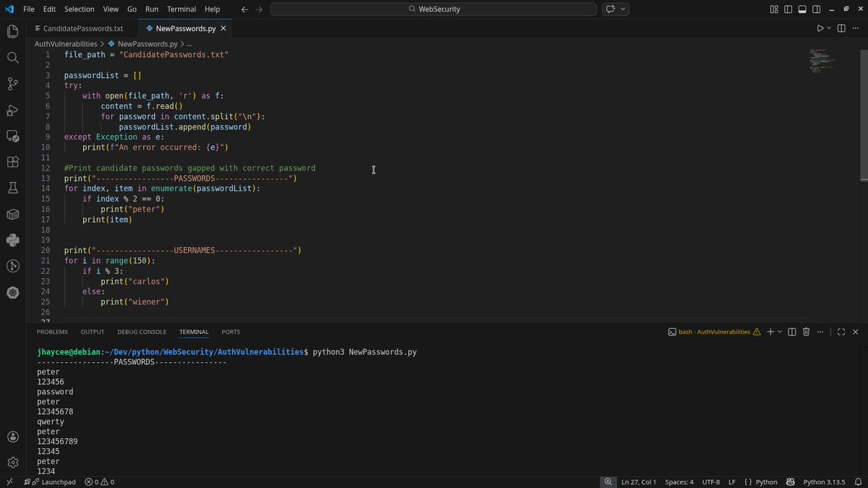
Task: Open remote window indicator in status bar
Action: (x=9, y=481)
